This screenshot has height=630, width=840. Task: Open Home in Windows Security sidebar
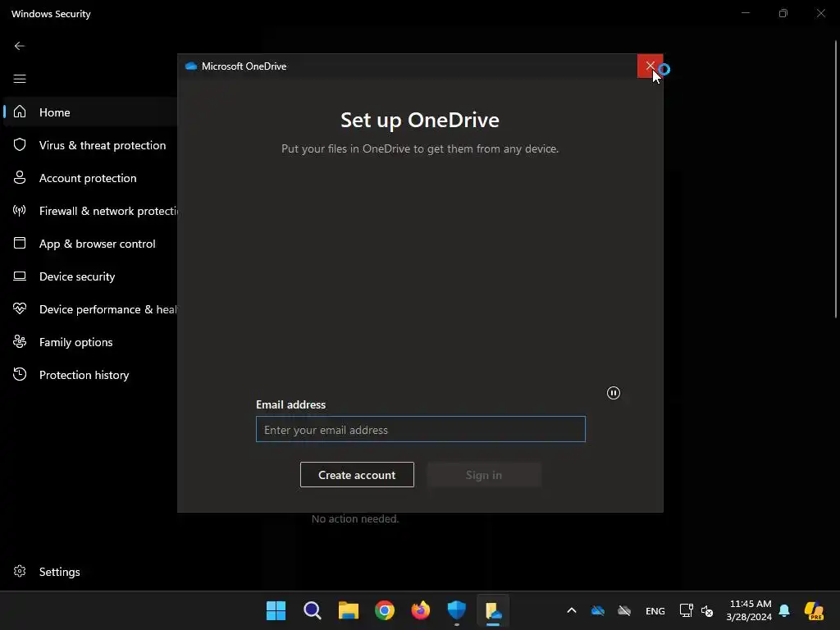[91, 112]
